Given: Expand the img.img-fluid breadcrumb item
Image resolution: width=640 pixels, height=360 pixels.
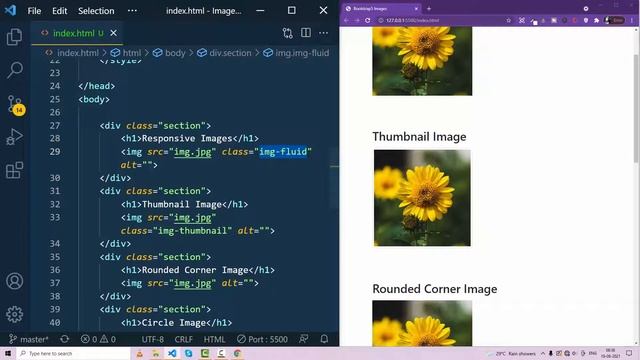Looking at the screenshot, I should pos(302,53).
